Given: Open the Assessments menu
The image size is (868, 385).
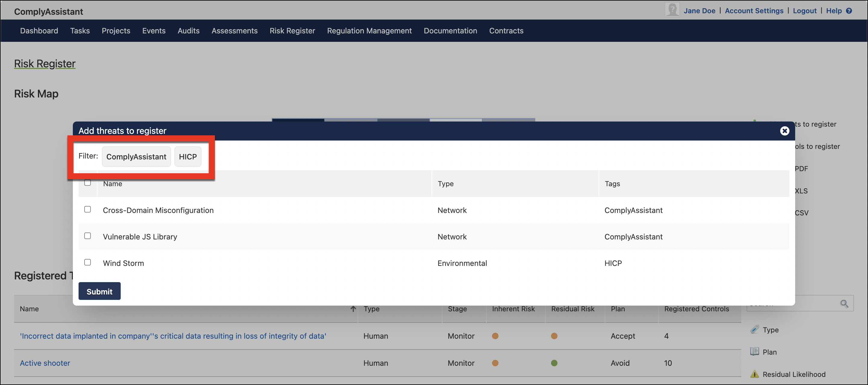Looking at the screenshot, I should (x=234, y=31).
